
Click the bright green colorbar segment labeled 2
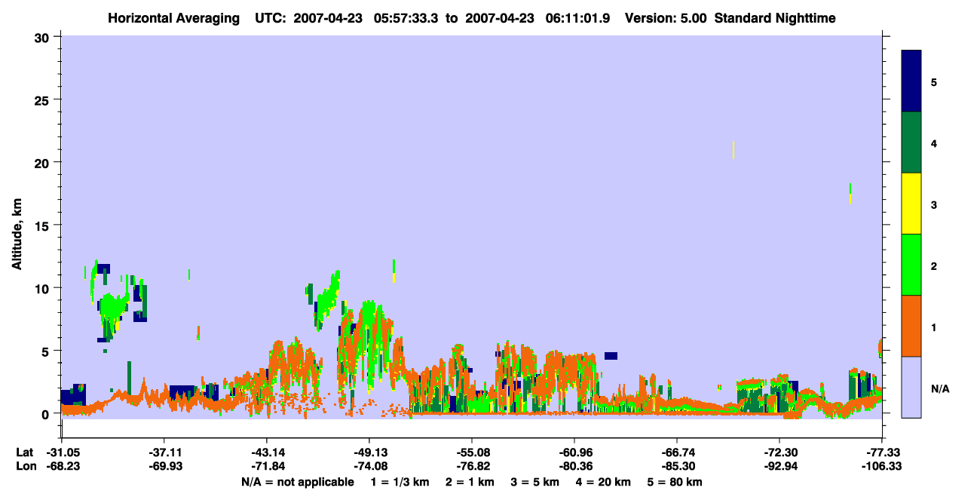(911, 265)
